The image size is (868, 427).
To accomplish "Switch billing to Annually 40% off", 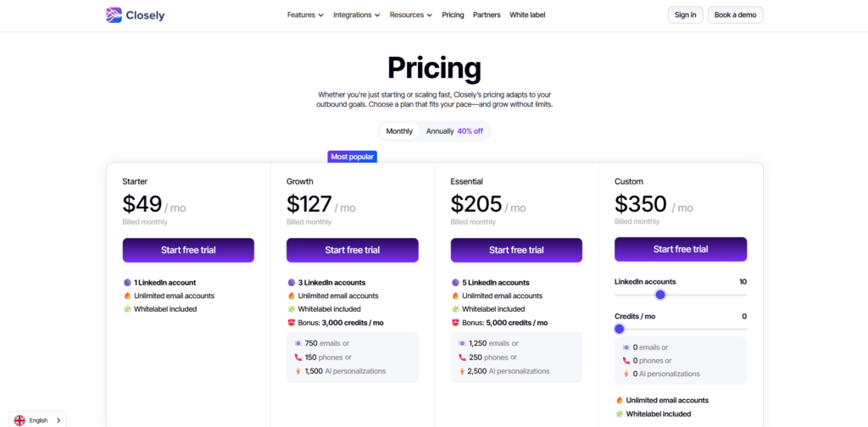I will pos(454,131).
